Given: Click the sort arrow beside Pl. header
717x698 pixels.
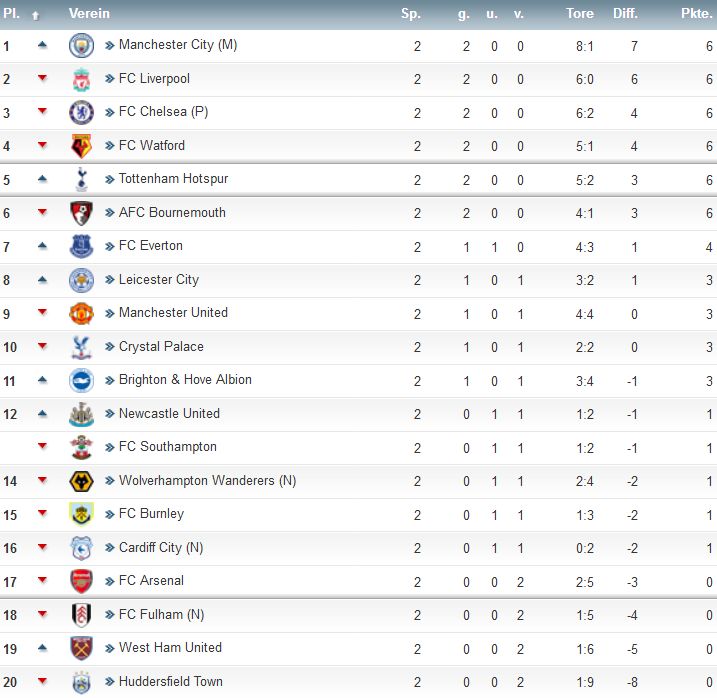Looking at the screenshot, I should [x=36, y=15].
